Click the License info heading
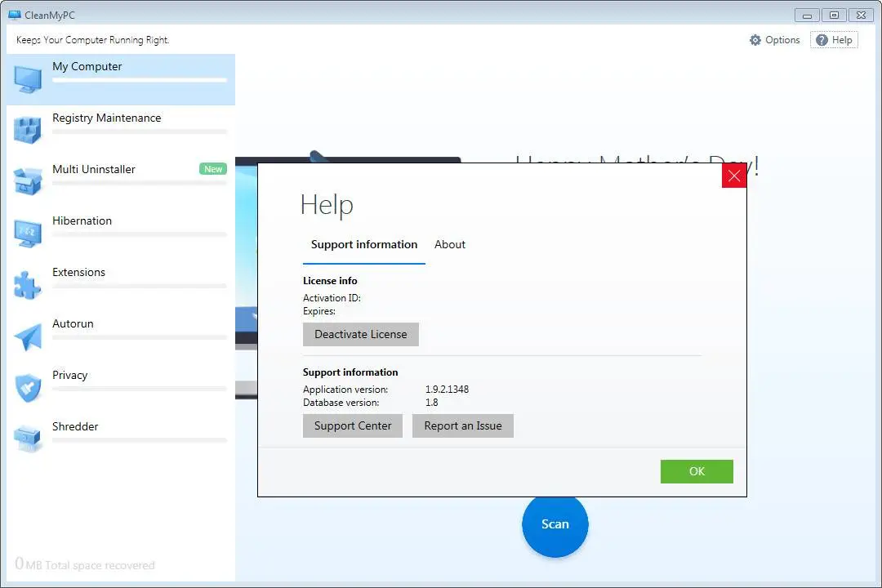The width and height of the screenshot is (882, 588). pos(330,281)
